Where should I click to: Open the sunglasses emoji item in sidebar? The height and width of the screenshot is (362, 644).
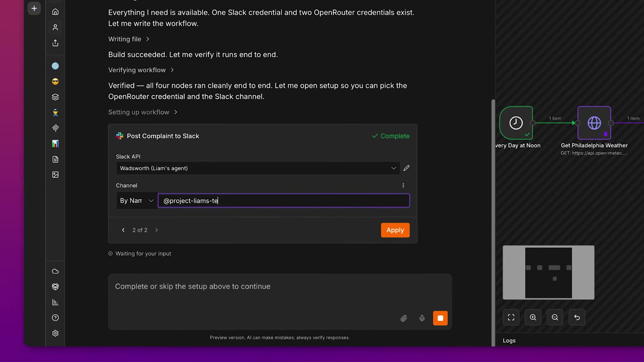click(55, 81)
